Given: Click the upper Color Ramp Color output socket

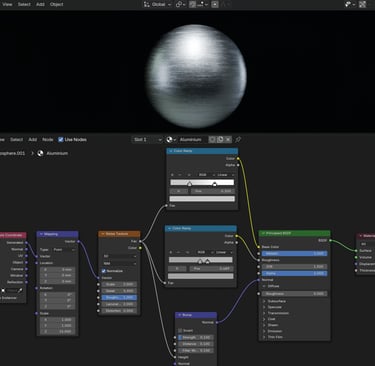Looking at the screenshot, I should tap(238, 158).
